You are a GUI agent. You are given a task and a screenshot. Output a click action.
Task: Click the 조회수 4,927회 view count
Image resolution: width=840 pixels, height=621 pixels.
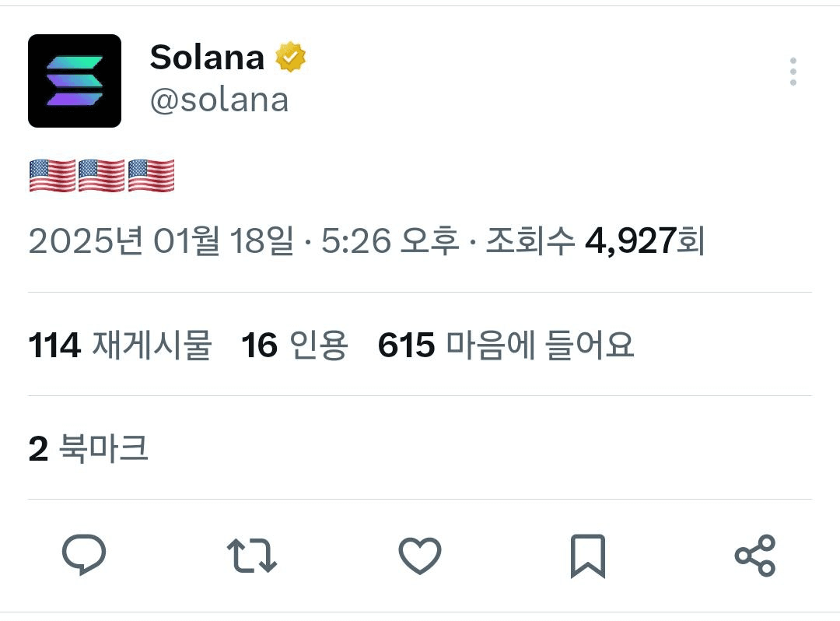click(595, 240)
